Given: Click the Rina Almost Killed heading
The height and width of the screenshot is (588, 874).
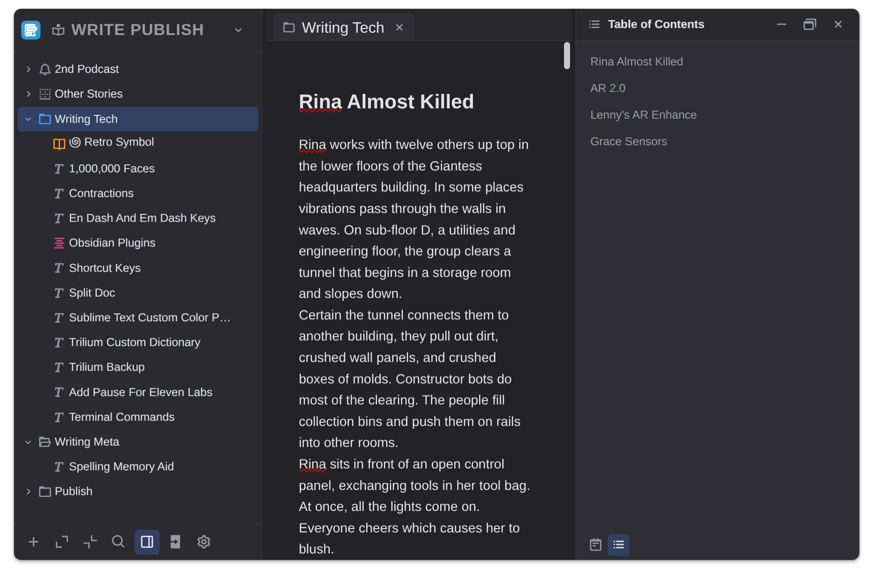Looking at the screenshot, I should point(386,102).
